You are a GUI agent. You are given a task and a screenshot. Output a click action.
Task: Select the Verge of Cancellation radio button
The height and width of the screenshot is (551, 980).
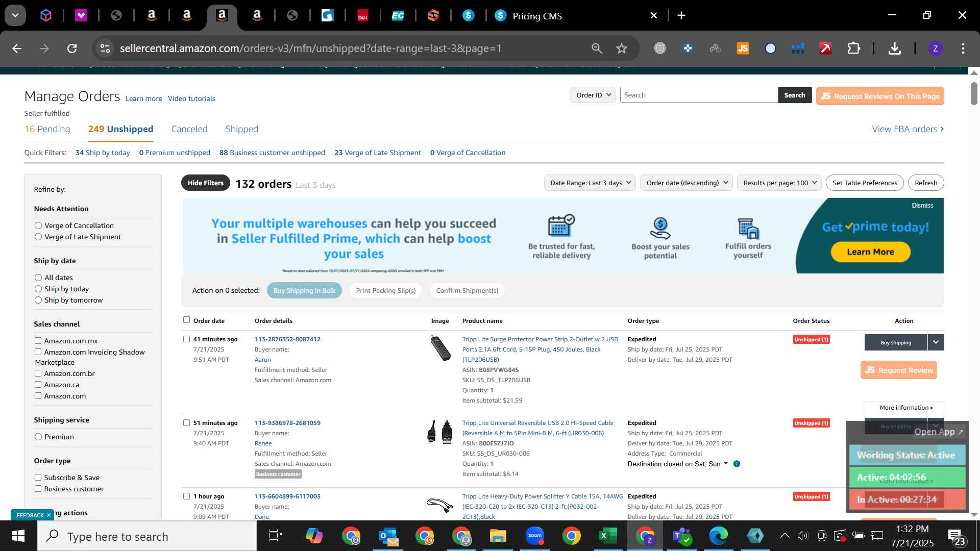(38, 226)
